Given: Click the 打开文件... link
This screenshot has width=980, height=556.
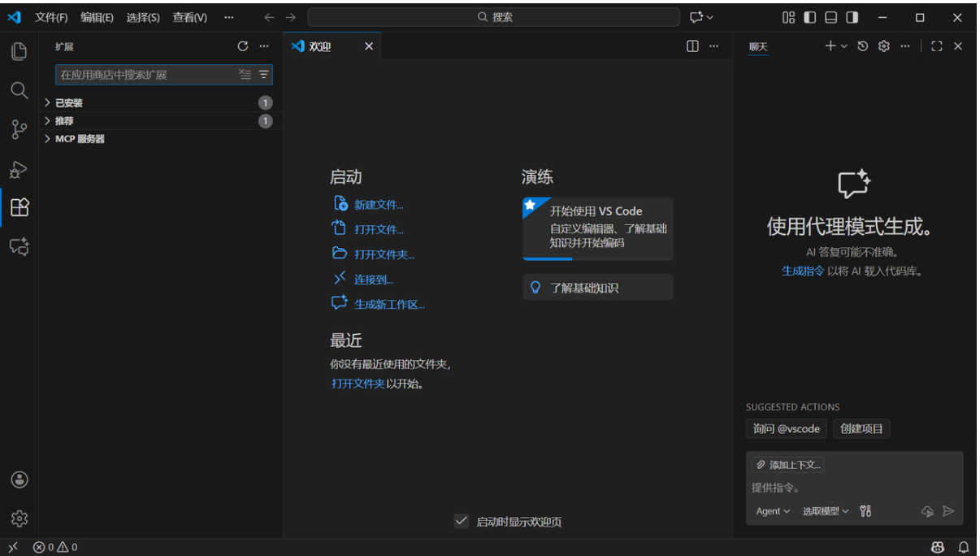Looking at the screenshot, I should coord(379,229).
